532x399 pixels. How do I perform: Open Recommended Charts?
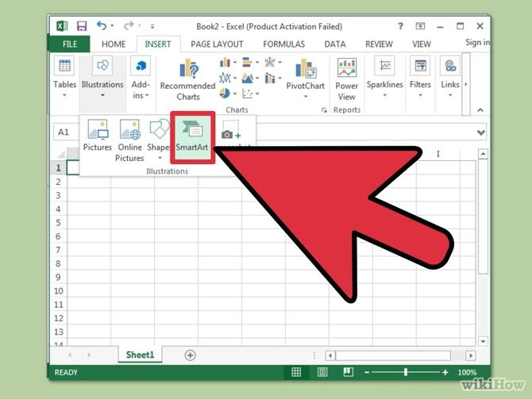click(187, 80)
